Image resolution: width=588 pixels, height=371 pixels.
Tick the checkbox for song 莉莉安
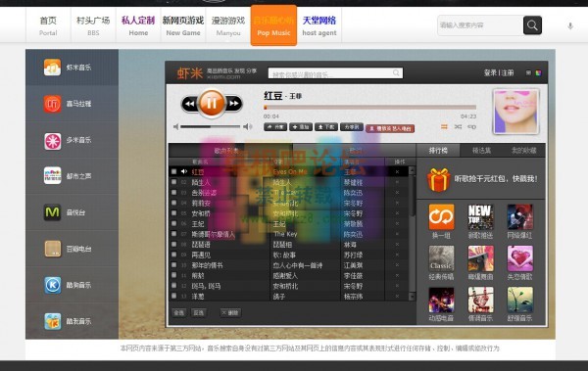pos(174,203)
